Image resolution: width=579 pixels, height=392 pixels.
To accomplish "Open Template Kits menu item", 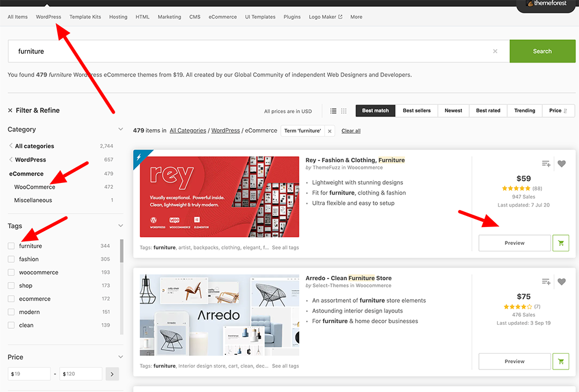I will 85,17.
